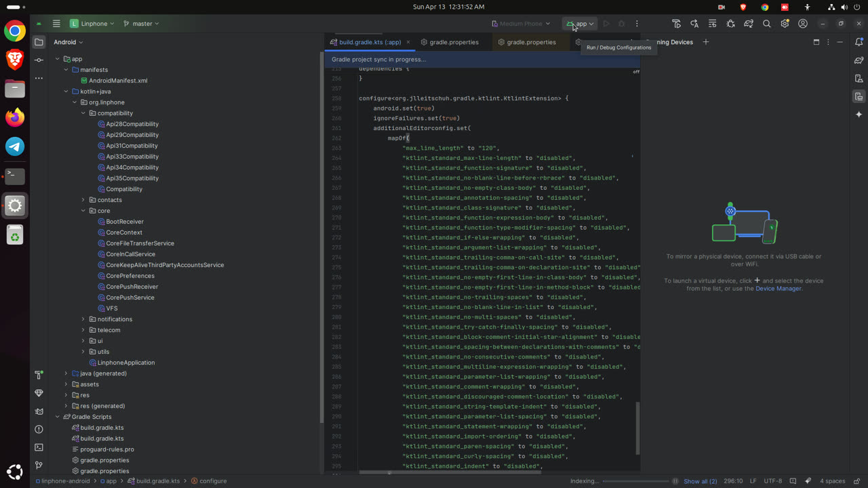Open the app run configuration dropdown
Viewport: 868px width, 488px height.
580,24
